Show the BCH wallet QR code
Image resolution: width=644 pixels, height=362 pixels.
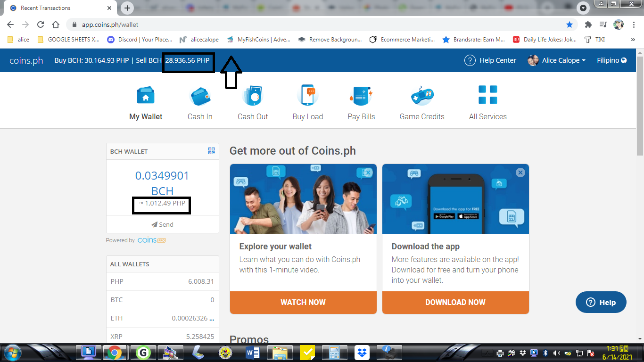coord(211,151)
